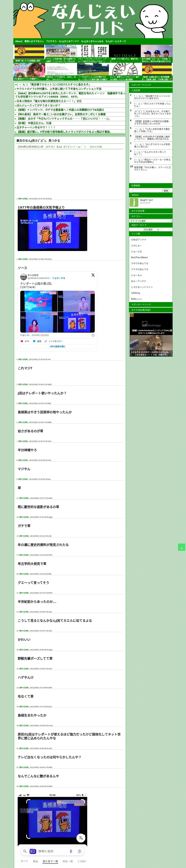Image resolution: width=186 pixels, height=868 pixels.
Task: Click inside the 記事検索 search text field
Action: coord(147,191)
